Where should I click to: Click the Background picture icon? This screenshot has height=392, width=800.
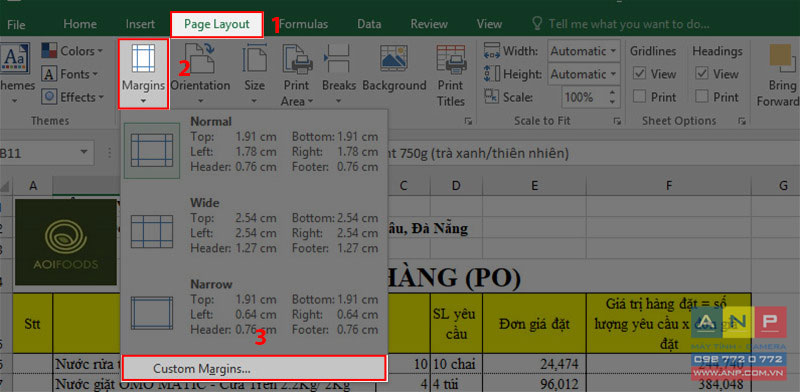tap(394, 58)
